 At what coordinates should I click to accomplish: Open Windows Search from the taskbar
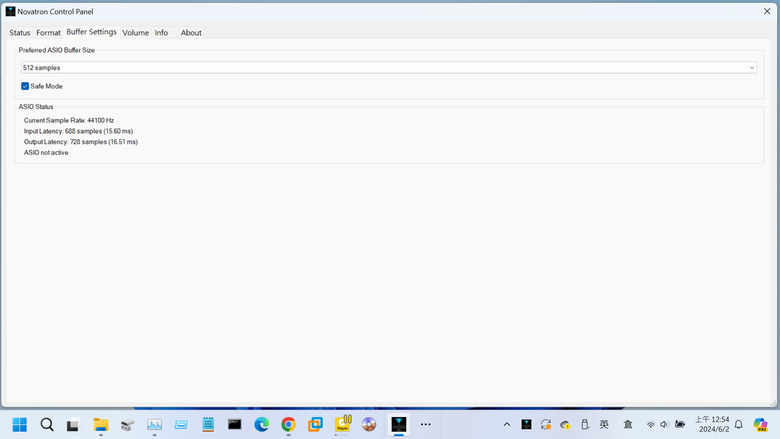47,425
